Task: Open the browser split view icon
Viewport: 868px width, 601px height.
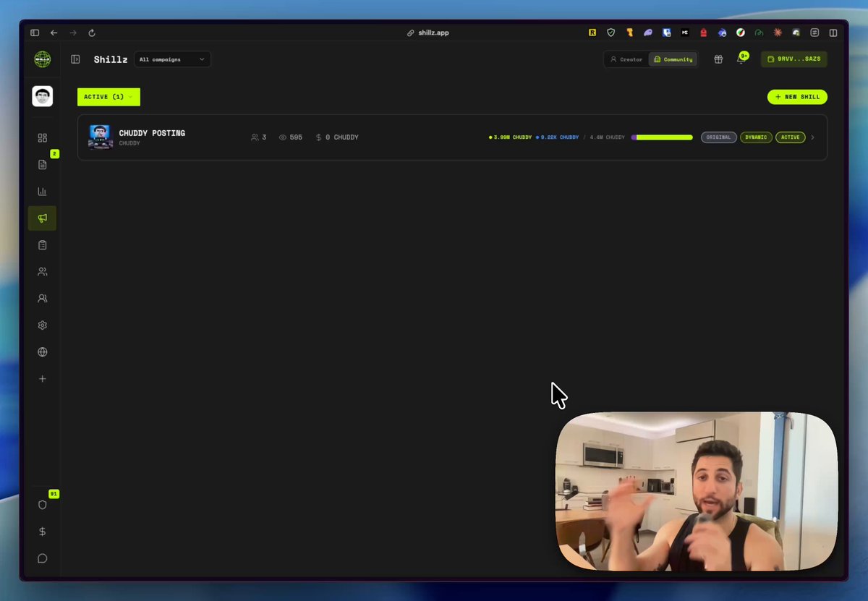Action: click(x=833, y=33)
